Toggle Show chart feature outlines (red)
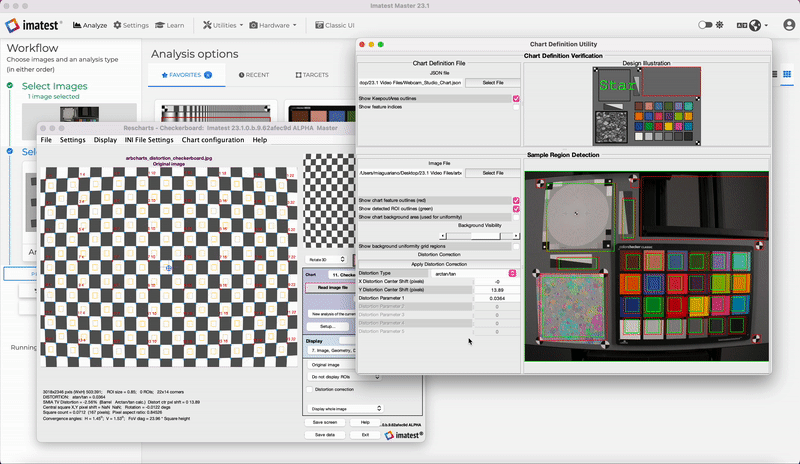This screenshot has height=464, width=800. tap(516, 201)
